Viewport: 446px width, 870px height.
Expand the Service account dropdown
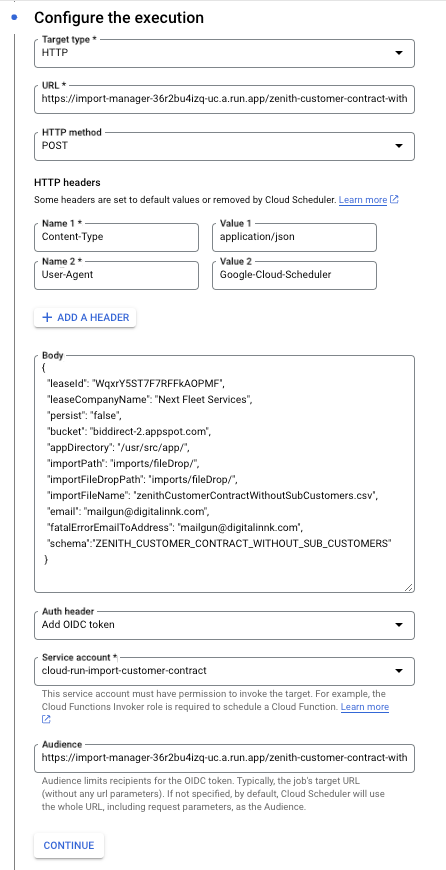point(224,671)
